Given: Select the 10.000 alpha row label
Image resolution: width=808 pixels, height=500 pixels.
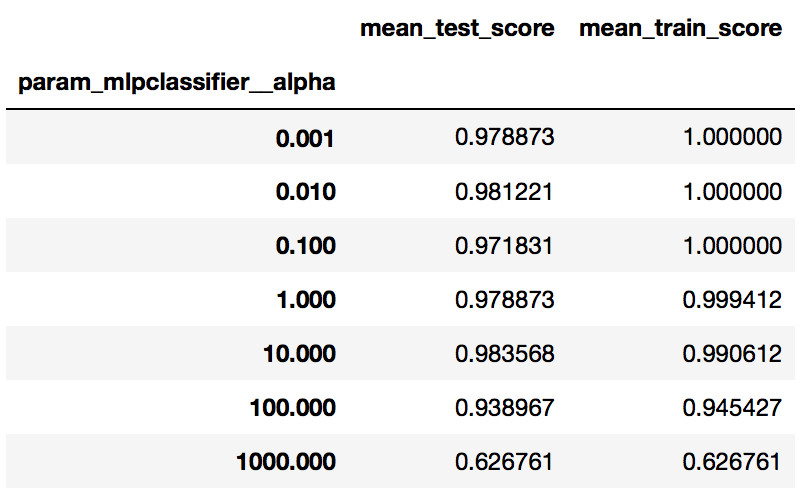Looking at the screenshot, I should [x=299, y=353].
